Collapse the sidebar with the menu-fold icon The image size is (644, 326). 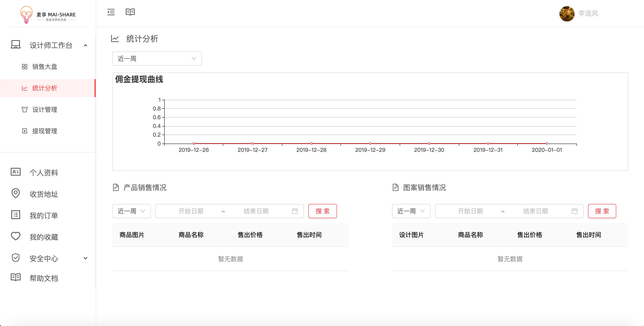click(111, 12)
